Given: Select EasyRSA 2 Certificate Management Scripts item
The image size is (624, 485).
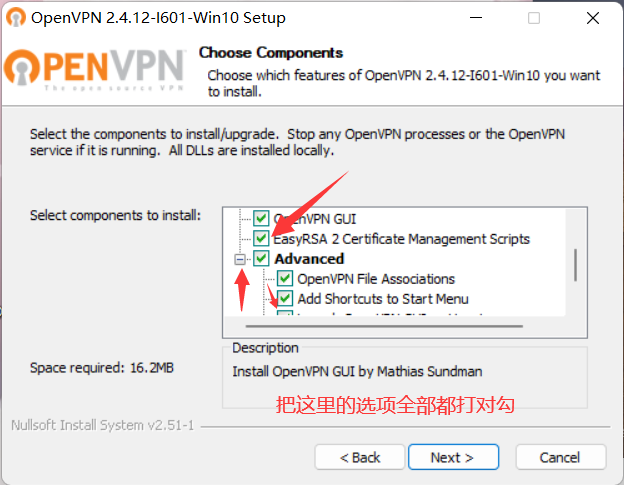Looking at the screenshot, I should (x=402, y=239).
